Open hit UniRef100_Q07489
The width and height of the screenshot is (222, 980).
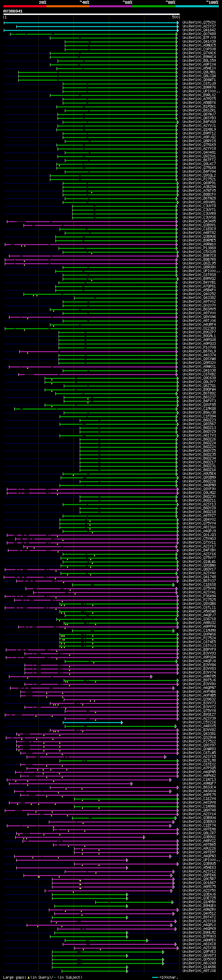click(199, 34)
